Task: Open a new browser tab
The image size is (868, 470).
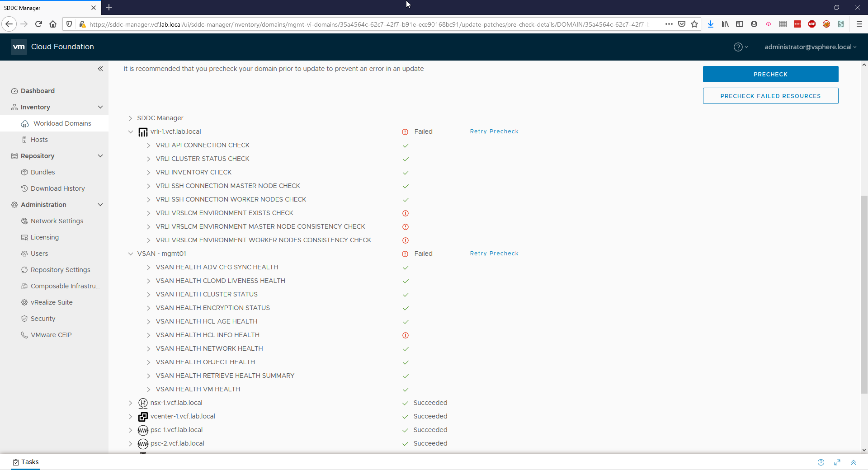Action: tap(109, 7)
